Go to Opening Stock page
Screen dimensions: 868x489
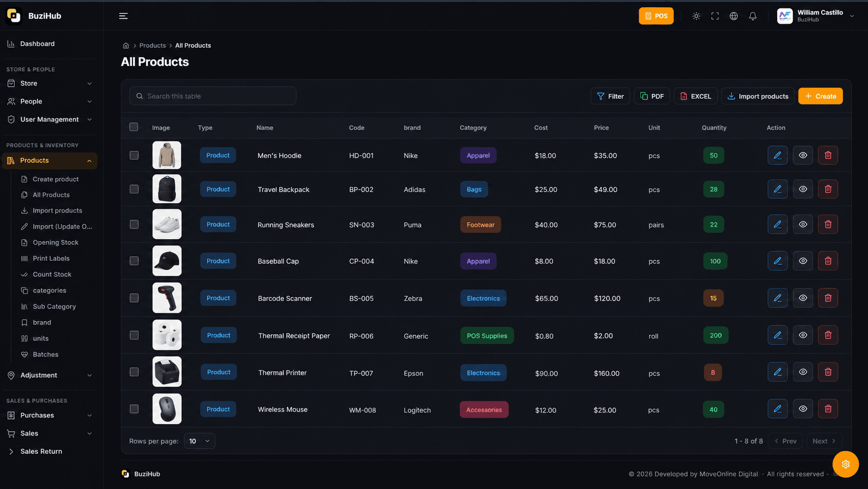[56, 243]
